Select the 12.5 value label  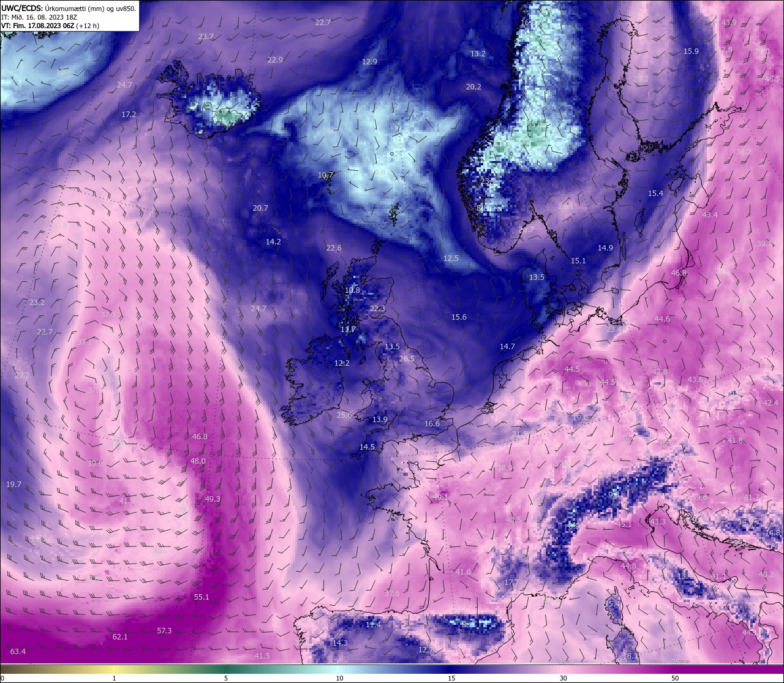[451, 258]
